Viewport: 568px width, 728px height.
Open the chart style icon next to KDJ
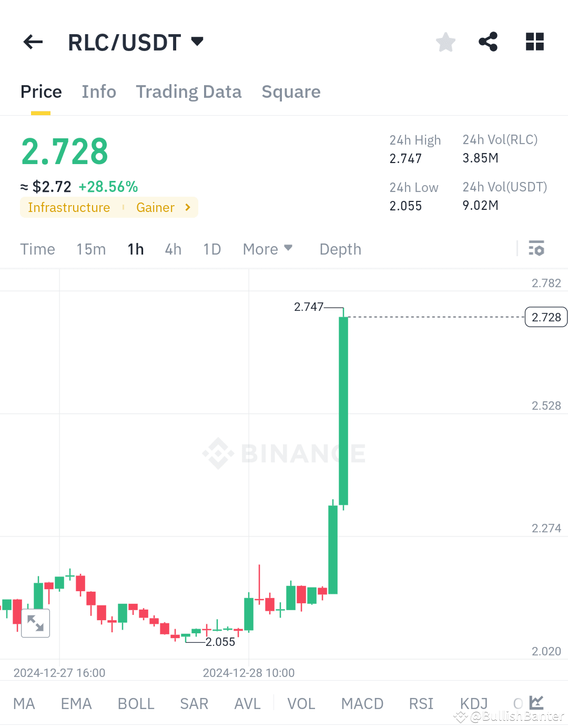pyautogui.click(x=536, y=703)
